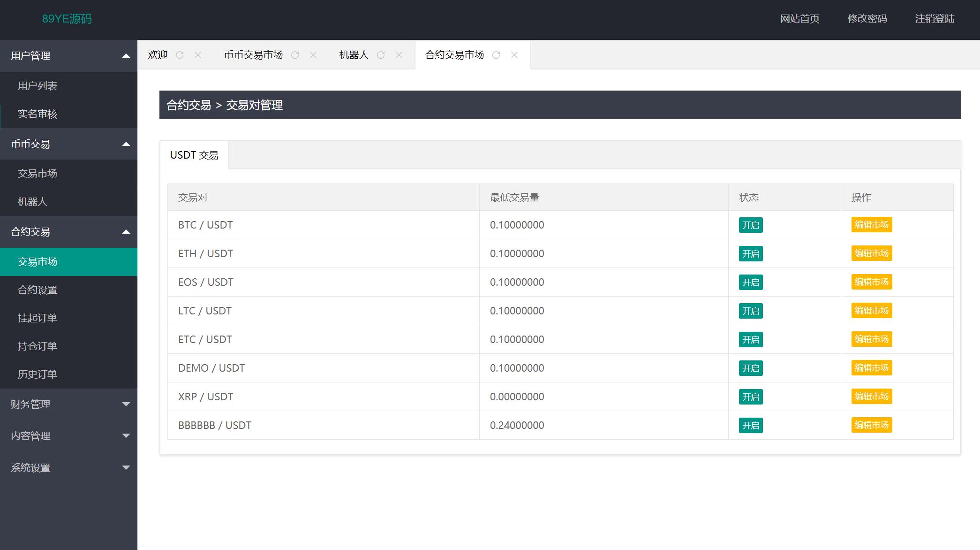Switch to the 币币交易市场 tab
Viewport: 980px width, 550px height.
point(253,55)
